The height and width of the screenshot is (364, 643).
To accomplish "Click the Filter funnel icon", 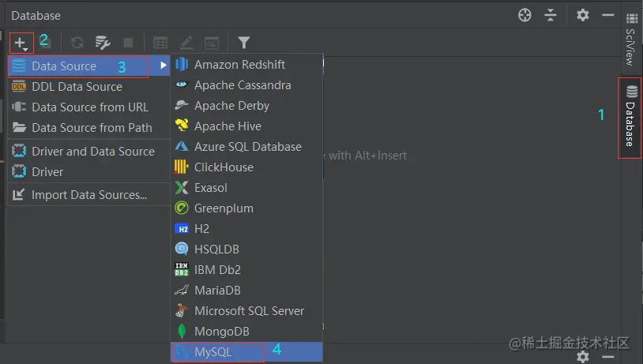I will pyautogui.click(x=244, y=43).
